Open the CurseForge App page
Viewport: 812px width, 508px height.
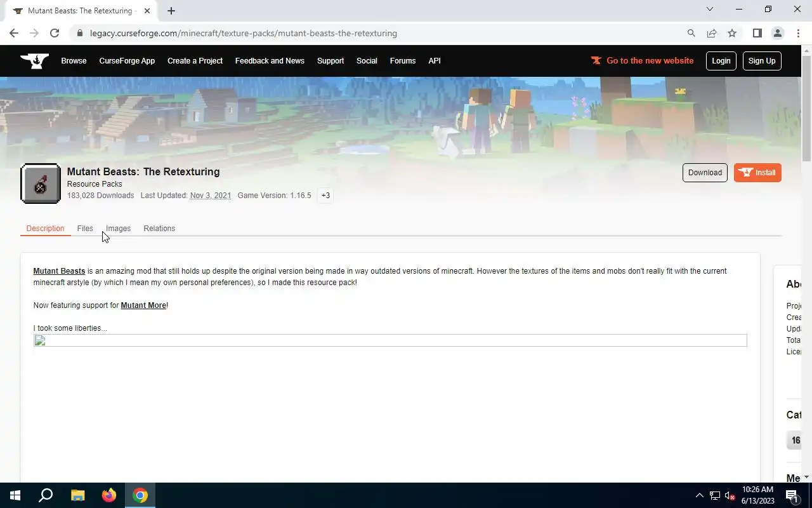pyautogui.click(x=127, y=61)
